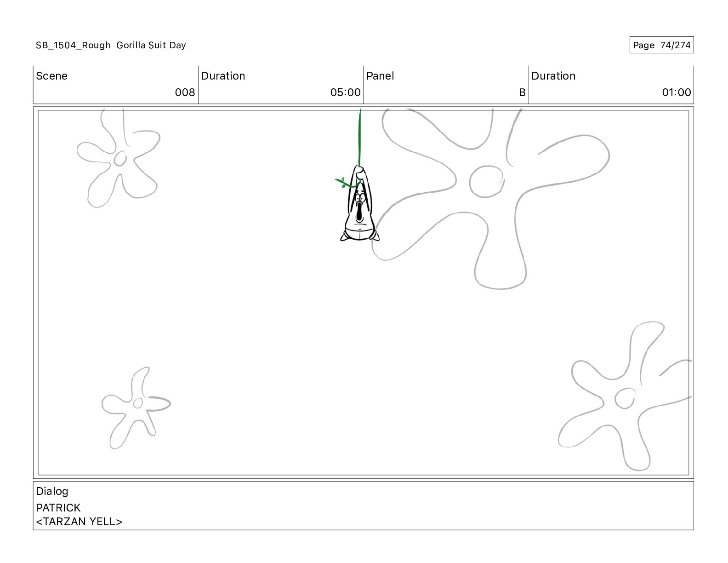Click the document title SB_1504_Rough Gorilla Suit Day
The width and height of the screenshot is (728, 563).
(x=111, y=45)
